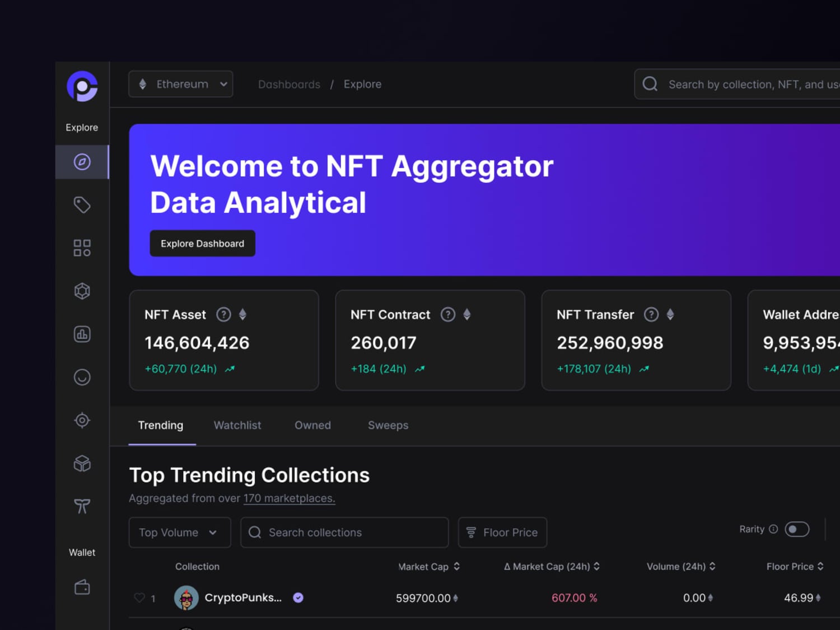Click trend arrow on NFT Asset card
Image resolution: width=840 pixels, height=630 pixels.
230,369
